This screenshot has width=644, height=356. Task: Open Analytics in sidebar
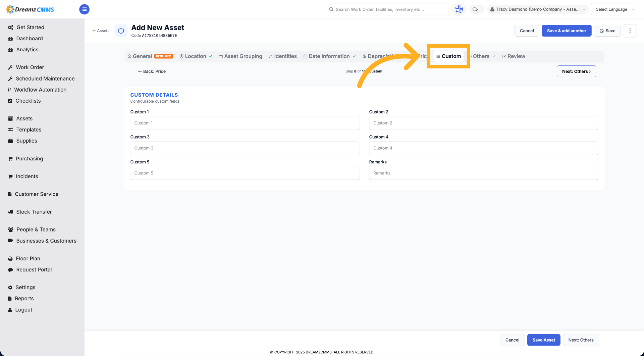tap(23, 49)
